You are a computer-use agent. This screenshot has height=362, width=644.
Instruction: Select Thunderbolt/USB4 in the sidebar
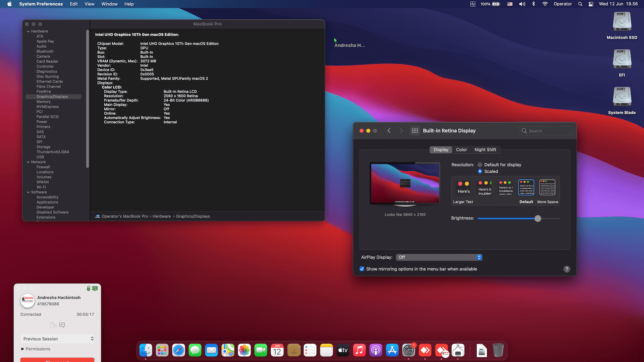(53, 152)
